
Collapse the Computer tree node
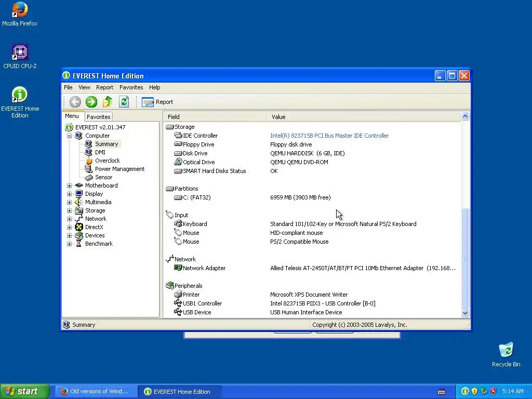click(x=69, y=136)
